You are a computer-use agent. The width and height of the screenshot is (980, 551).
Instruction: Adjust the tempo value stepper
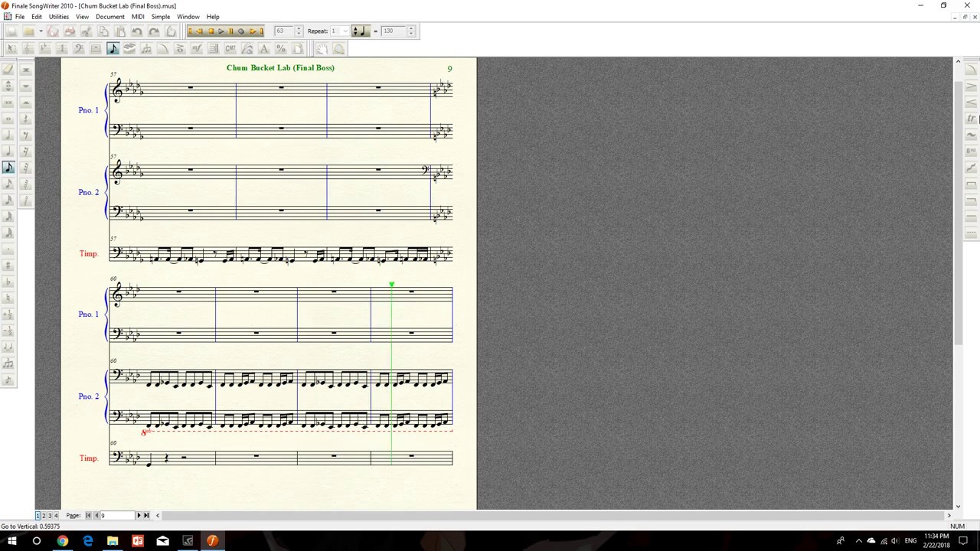click(411, 31)
